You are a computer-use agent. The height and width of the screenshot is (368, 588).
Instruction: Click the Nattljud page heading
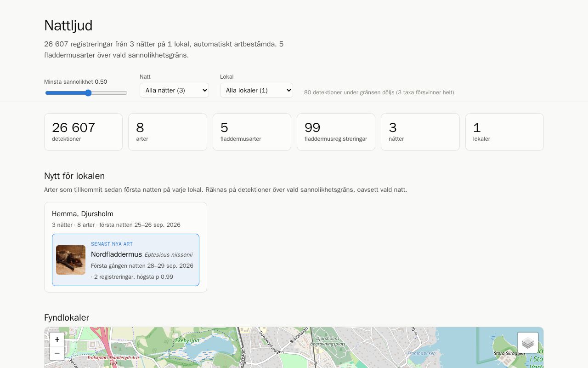(68, 26)
